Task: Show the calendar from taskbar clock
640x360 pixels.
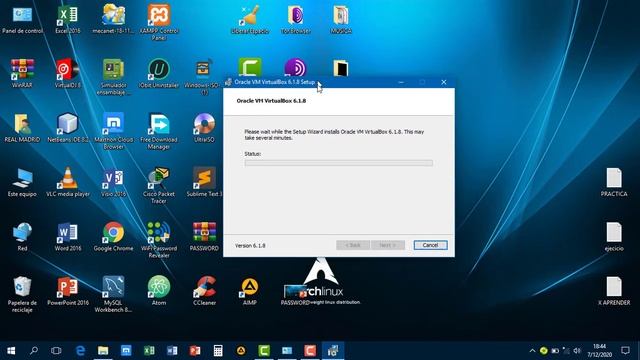Action: coord(600,351)
